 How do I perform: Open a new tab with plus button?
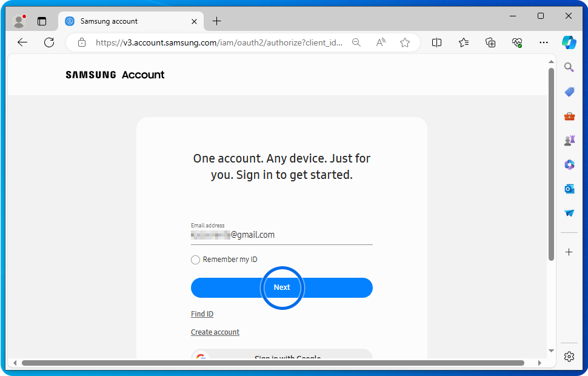[x=216, y=21]
